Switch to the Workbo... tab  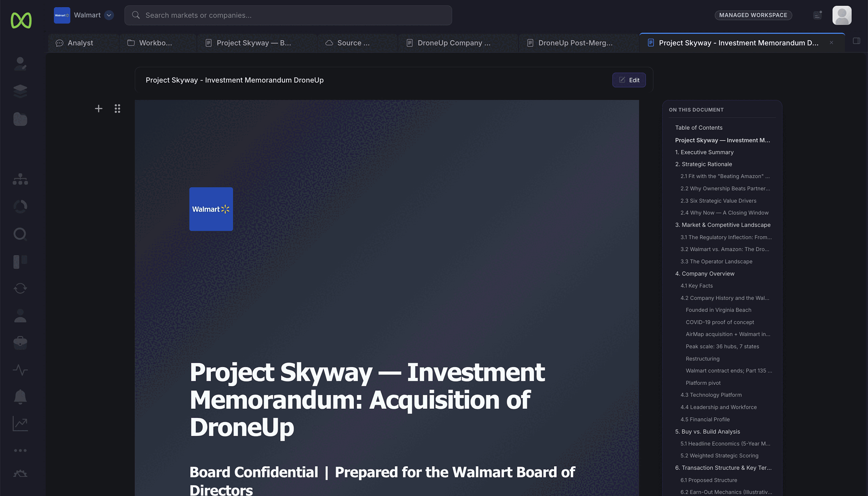[158, 43]
